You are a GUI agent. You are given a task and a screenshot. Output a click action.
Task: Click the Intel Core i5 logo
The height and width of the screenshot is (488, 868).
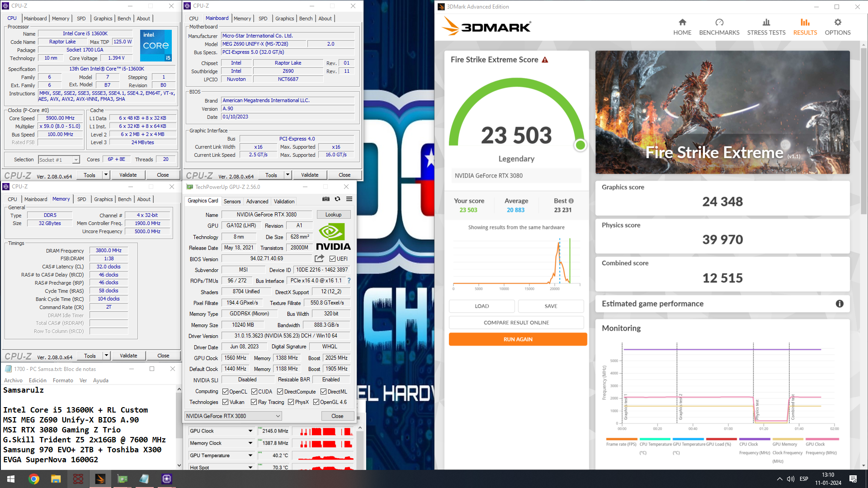click(x=156, y=45)
